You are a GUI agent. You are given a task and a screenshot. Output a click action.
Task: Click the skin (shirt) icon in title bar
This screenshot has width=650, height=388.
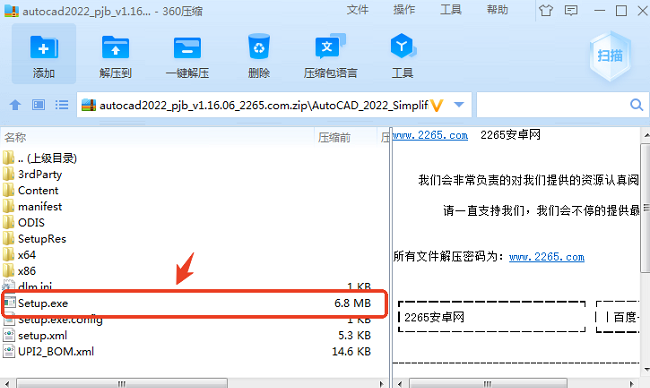[x=546, y=10]
